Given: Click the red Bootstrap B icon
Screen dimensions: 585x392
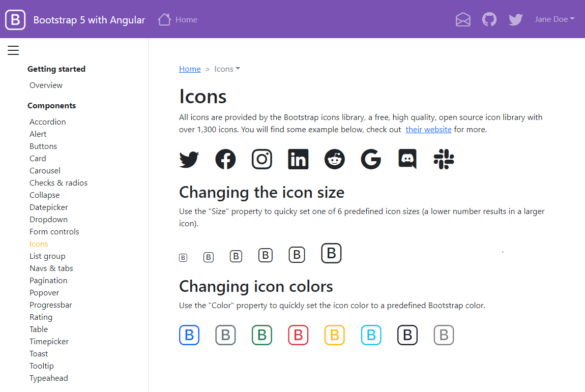Looking at the screenshot, I should [x=298, y=335].
